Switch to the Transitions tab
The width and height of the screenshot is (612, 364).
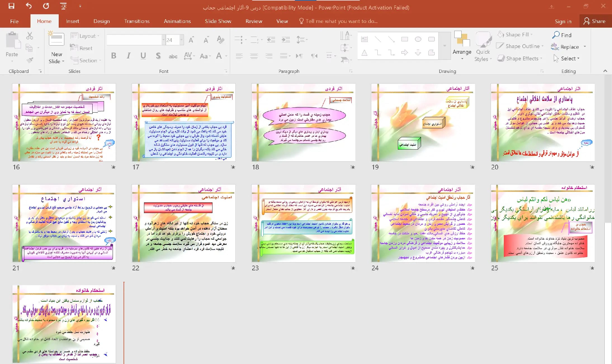137,21
